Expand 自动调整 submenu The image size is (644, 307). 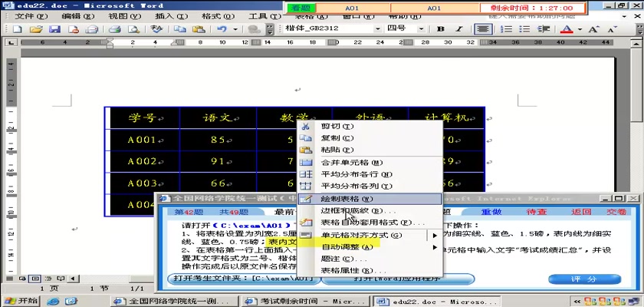tap(370, 247)
